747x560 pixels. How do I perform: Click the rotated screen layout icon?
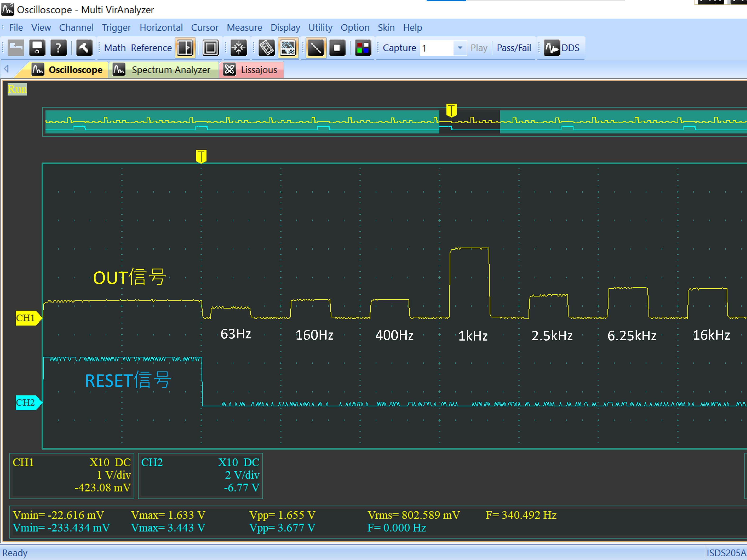point(266,48)
